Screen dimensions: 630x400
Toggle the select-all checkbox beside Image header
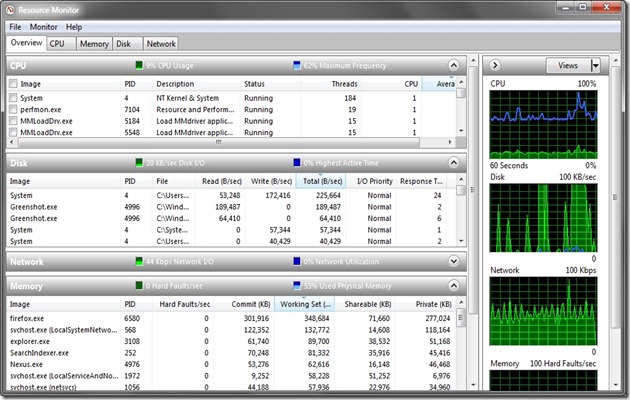click(13, 84)
